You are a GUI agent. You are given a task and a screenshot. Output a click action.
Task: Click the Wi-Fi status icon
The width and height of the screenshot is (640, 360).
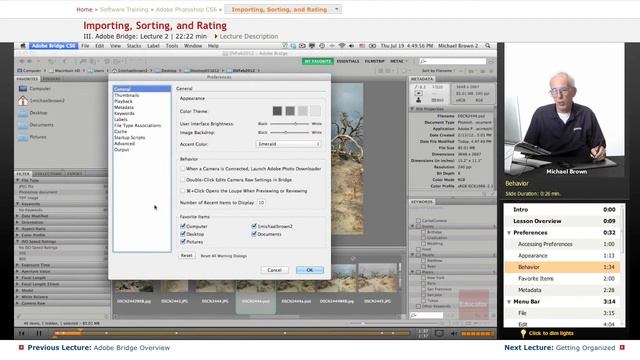click(x=342, y=46)
